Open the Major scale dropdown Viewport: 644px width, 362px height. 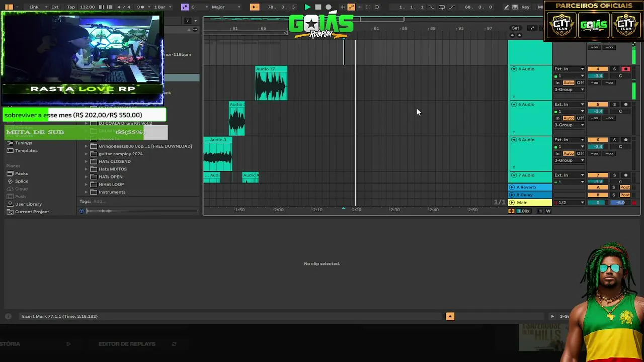click(226, 7)
